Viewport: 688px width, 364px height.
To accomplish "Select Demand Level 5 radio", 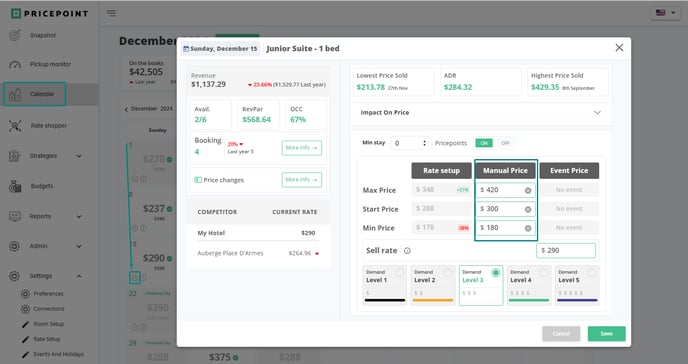I will 592,273.
